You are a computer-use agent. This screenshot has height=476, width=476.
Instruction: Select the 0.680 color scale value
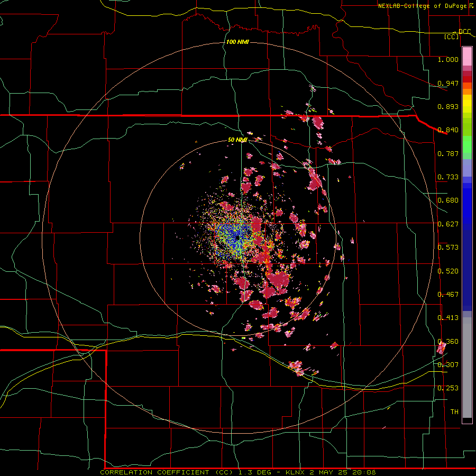(x=448, y=200)
